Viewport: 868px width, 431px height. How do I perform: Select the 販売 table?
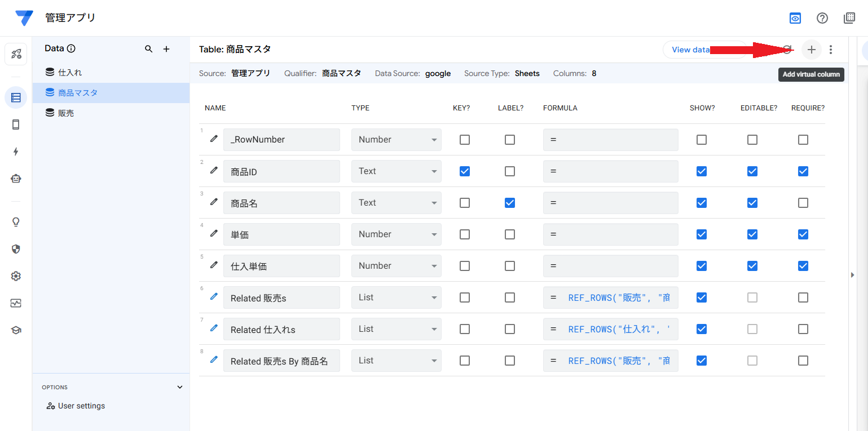(x=66, y=113)
